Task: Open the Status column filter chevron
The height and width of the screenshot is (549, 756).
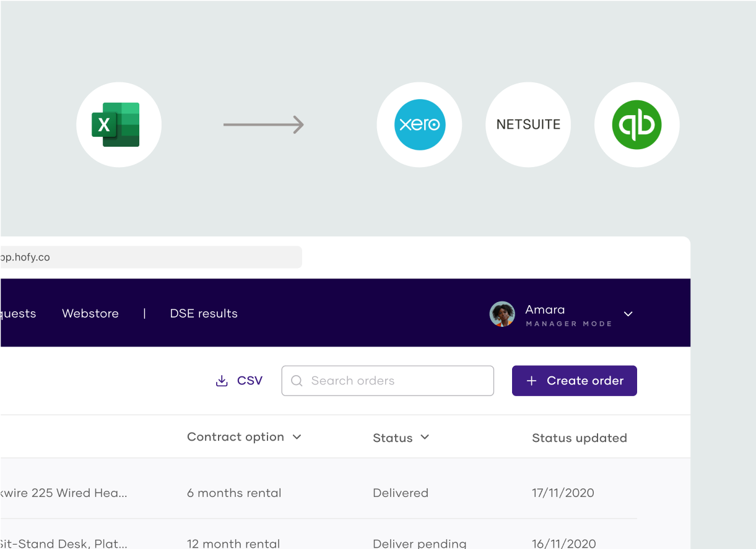Action: pos(425,437)
